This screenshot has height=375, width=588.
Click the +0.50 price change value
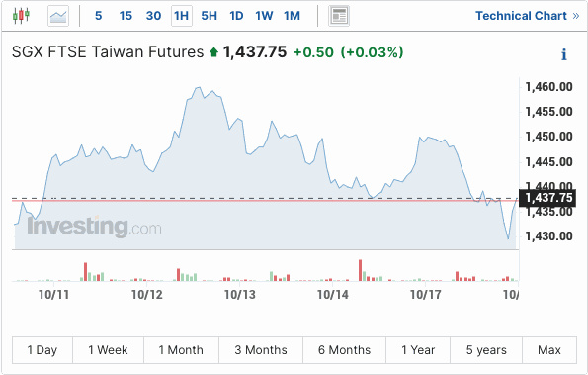(x=313, y=52)
